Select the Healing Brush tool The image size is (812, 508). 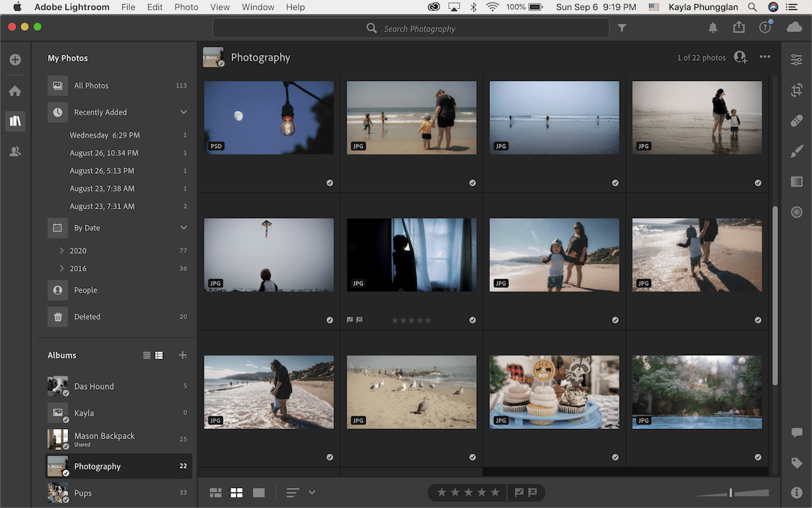796,121
